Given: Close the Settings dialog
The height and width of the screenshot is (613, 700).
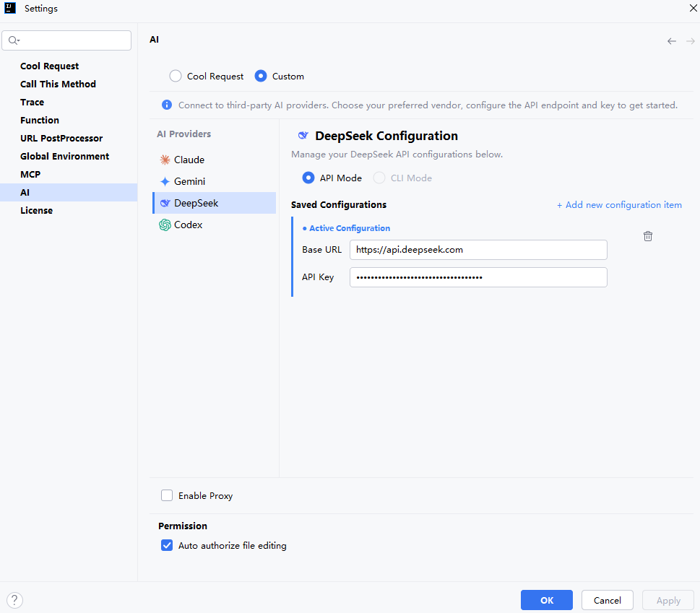Looking at the screenshot, I should tap(693, 8).
